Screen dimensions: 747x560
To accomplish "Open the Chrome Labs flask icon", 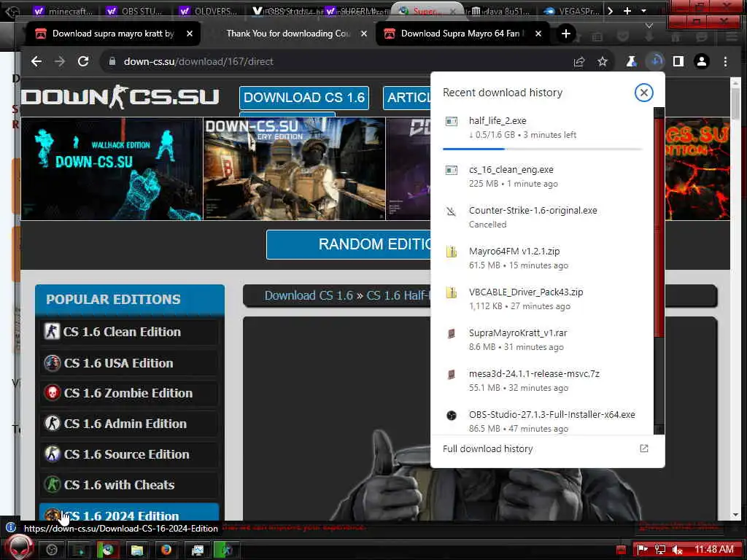I will [632, 61].
